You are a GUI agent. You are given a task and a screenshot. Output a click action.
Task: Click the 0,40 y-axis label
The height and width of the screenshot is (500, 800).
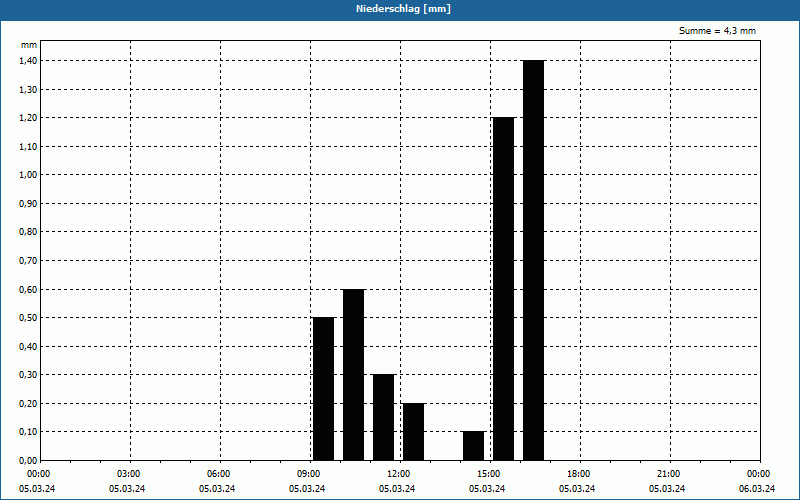click(x=28, y=346)
